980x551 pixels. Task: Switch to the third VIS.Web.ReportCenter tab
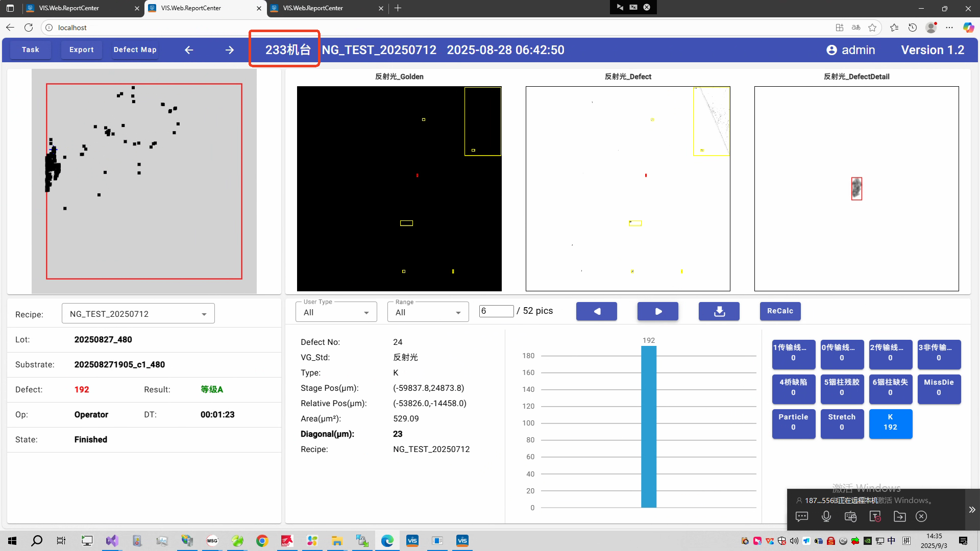click(313, 8)
